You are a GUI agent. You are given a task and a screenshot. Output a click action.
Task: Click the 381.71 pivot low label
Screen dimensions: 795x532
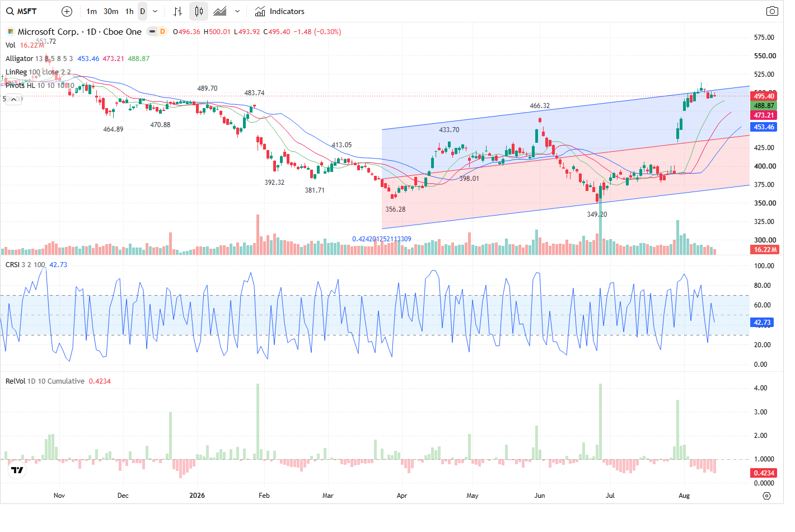tap(315, 190)
